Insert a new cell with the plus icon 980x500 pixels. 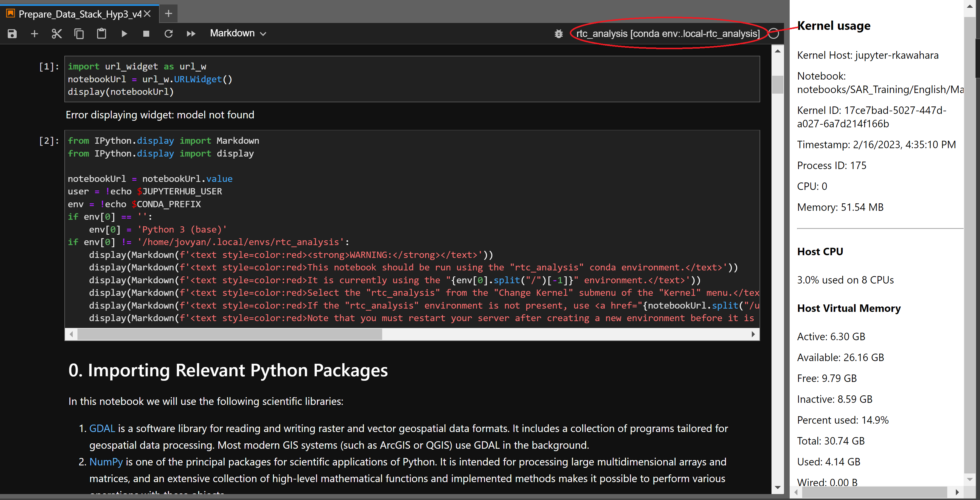point(34,33)
